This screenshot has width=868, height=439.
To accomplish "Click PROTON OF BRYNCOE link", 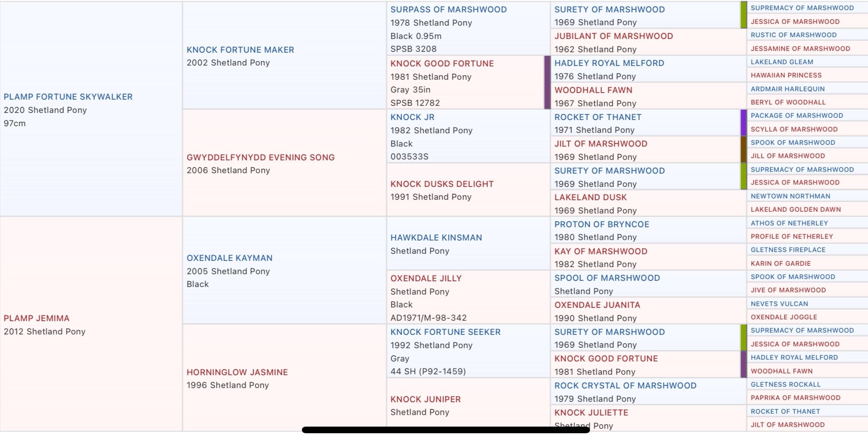I will (602, 224).
